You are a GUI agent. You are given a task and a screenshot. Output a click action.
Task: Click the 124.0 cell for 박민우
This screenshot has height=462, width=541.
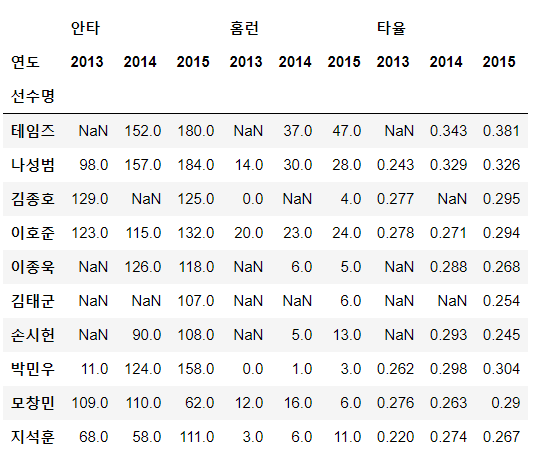coord(143,369)
